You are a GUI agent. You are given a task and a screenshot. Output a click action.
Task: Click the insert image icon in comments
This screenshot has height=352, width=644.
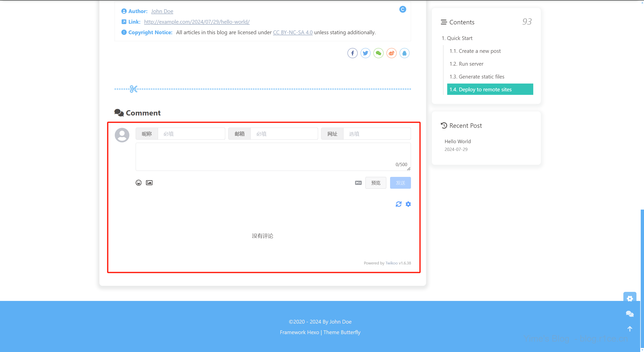point(149,183)
